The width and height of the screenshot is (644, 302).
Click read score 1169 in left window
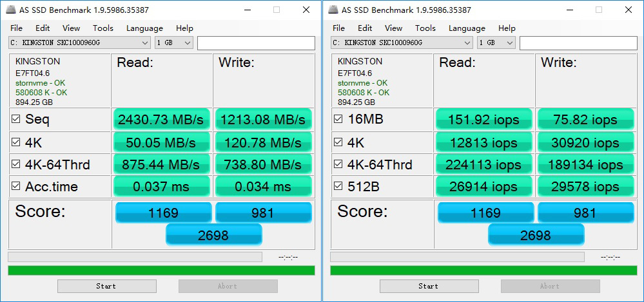click(164, 212)
